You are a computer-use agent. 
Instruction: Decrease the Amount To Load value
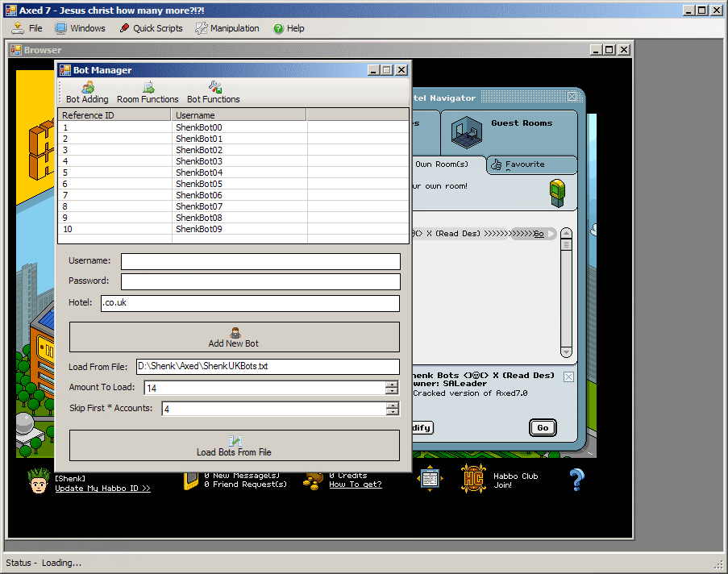tap(393, 391)
